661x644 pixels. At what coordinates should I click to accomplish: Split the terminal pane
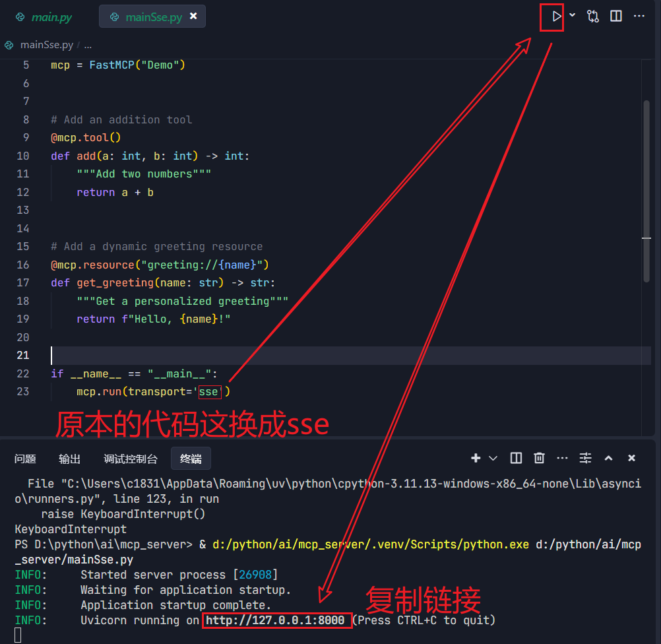click(x=516, y=458)
